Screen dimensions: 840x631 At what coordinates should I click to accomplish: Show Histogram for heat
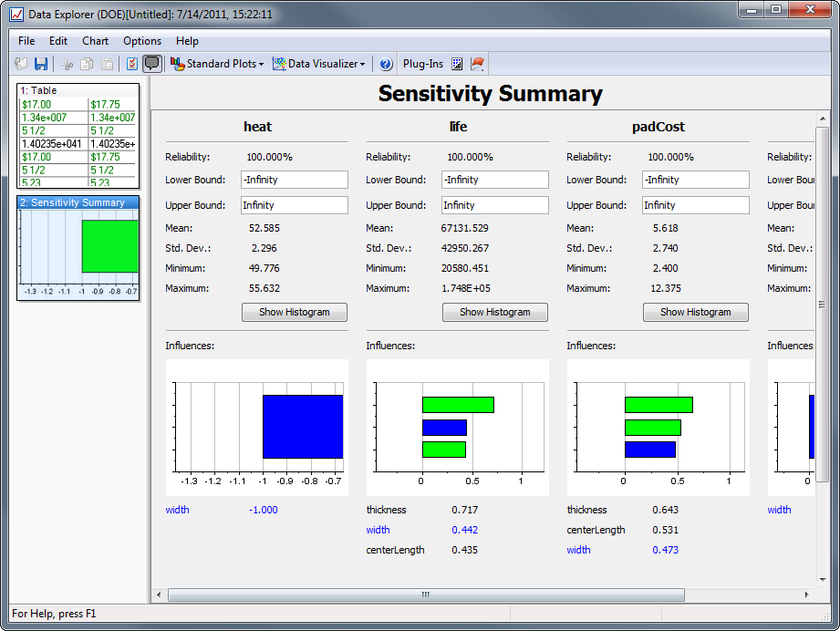point(295,312)
